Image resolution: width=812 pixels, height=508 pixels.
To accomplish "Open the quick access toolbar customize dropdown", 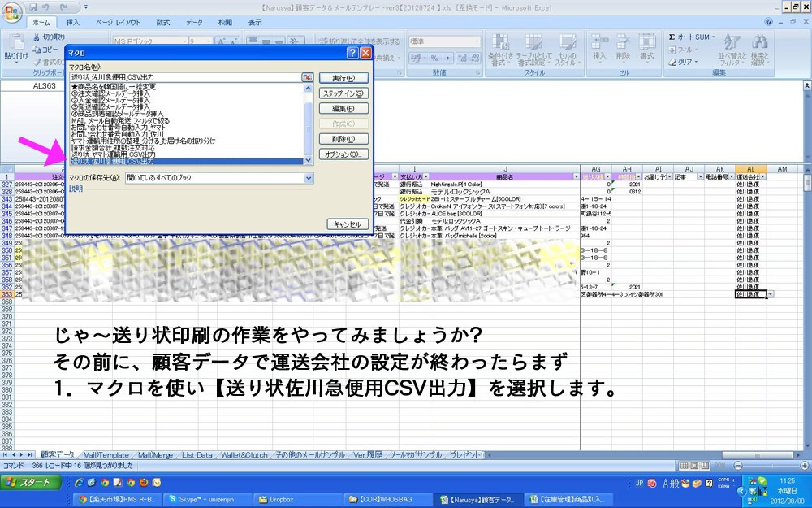I will [x=86, y=7].
